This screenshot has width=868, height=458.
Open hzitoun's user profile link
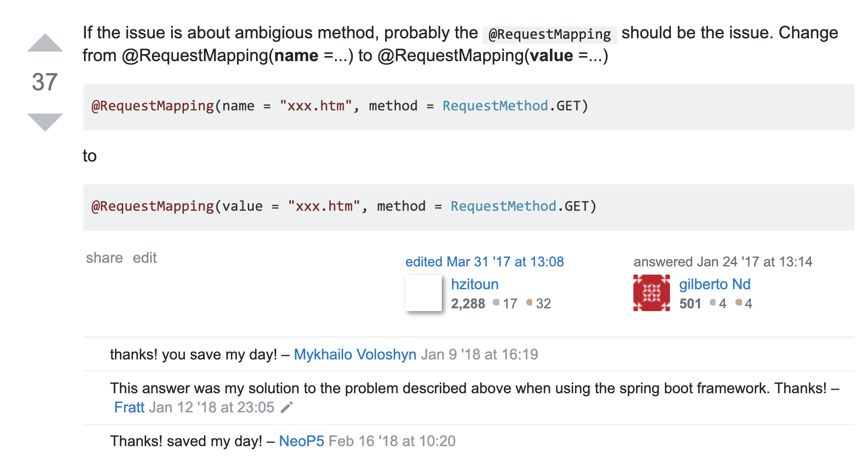tap(475, 284)
